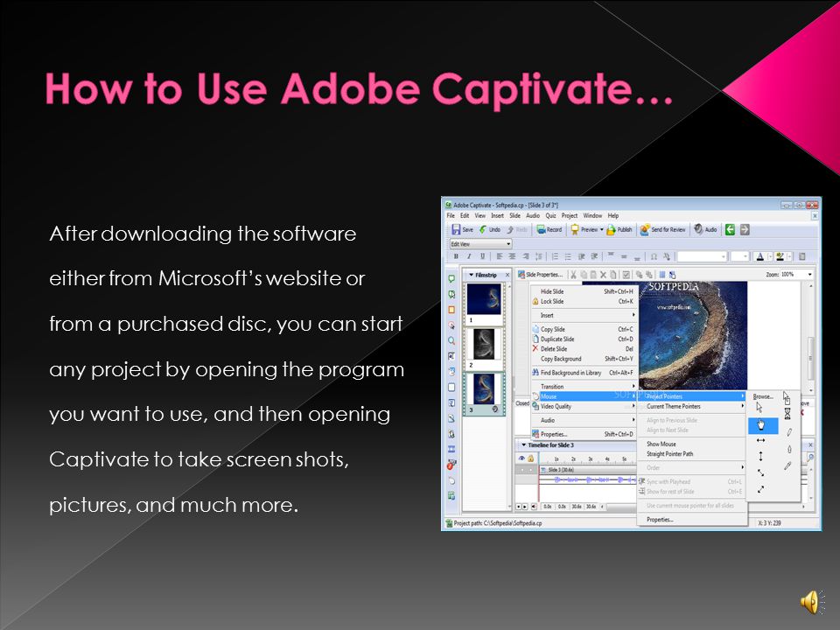Choose the pencil pointer
The width and height of the screenshot is (840, 630).
coord(788,431)
